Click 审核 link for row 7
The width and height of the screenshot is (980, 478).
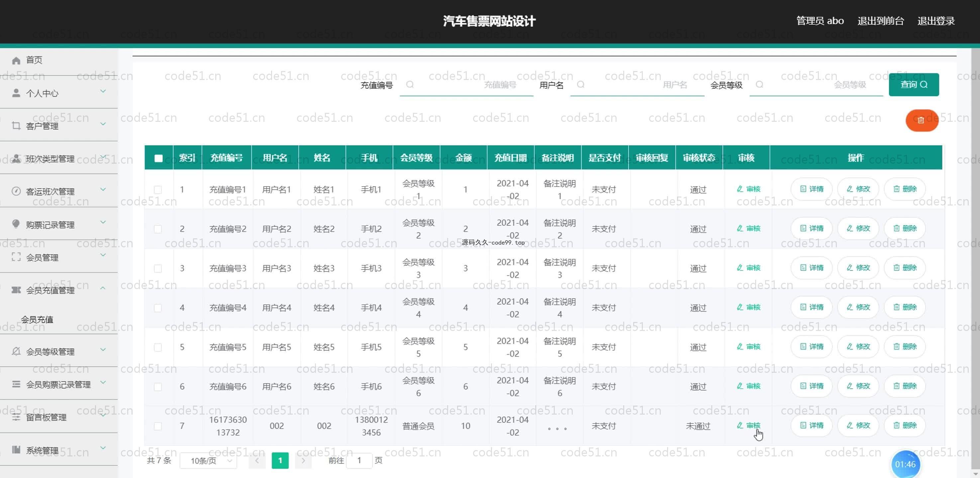[x=748, y=425]
